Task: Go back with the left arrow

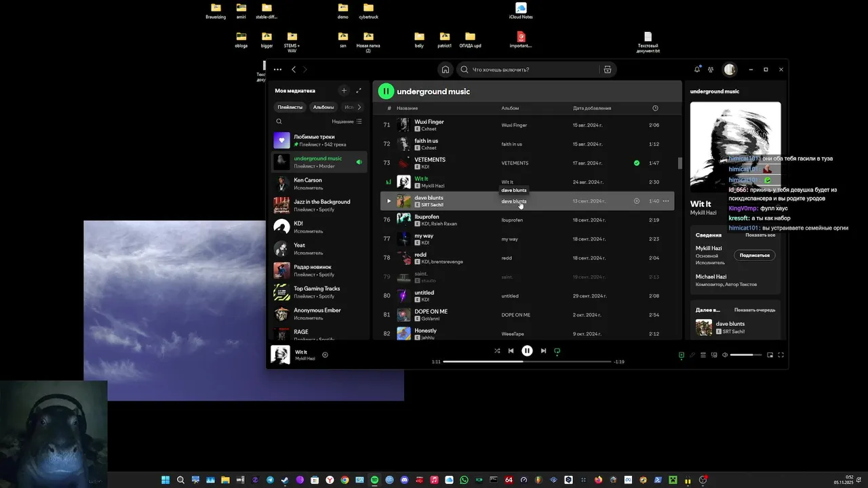Action: 294,69
